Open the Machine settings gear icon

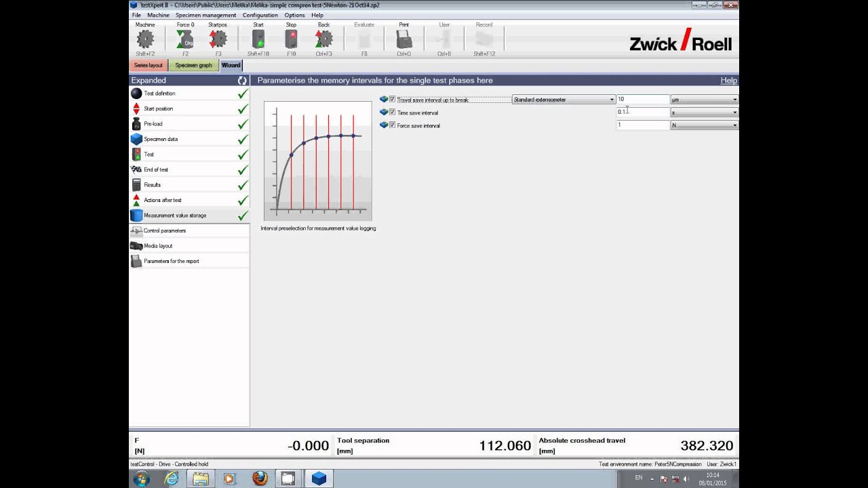click(145, 39)
